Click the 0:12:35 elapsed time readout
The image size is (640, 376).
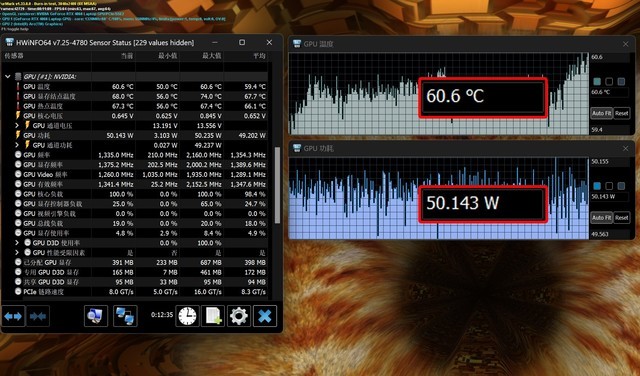(x=162, y=315)
